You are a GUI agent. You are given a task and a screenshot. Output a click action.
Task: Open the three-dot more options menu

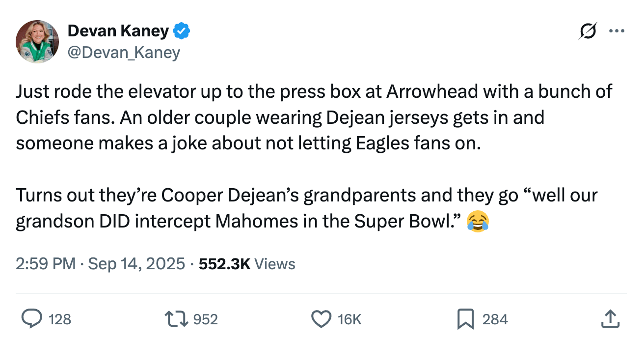pos(617,30)
